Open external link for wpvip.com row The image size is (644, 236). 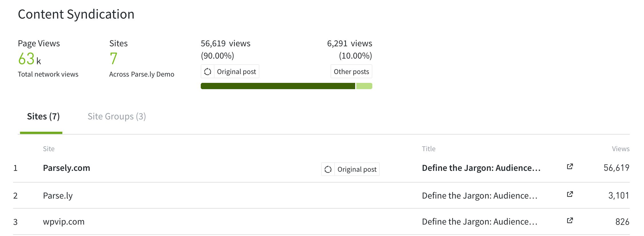pos(570,221)
